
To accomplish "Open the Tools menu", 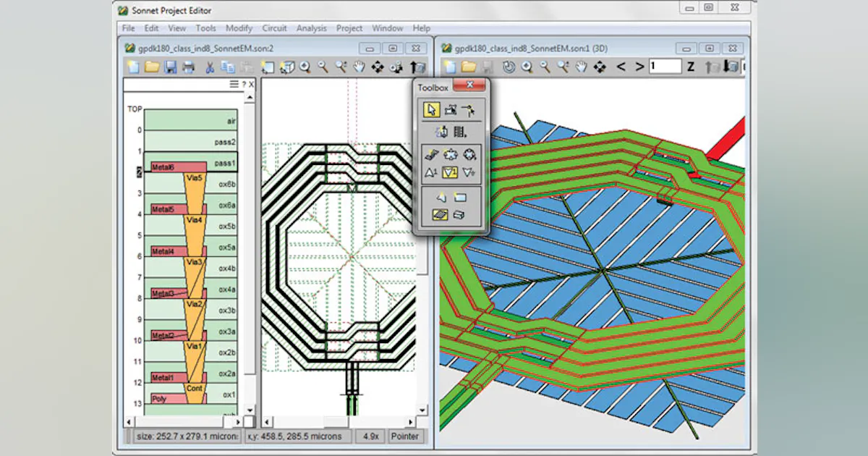I will (205, 28).
